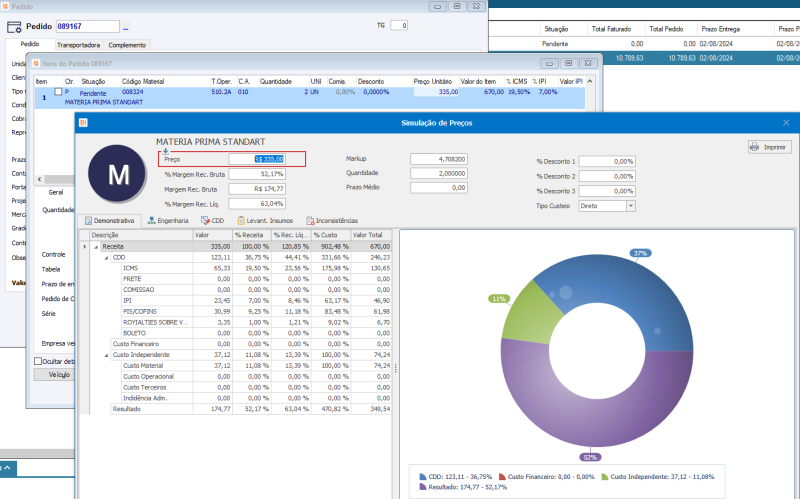This screenshot has width=800, height=499.
Task: Collapse the Receita tree row
Action: (x=96, y=246)
